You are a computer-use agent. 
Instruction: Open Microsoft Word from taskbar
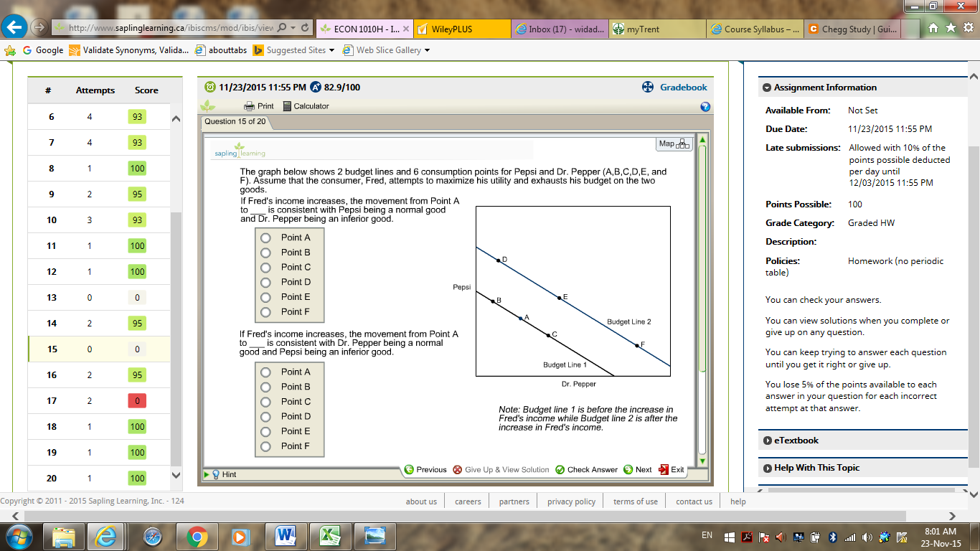click(286, 536)
